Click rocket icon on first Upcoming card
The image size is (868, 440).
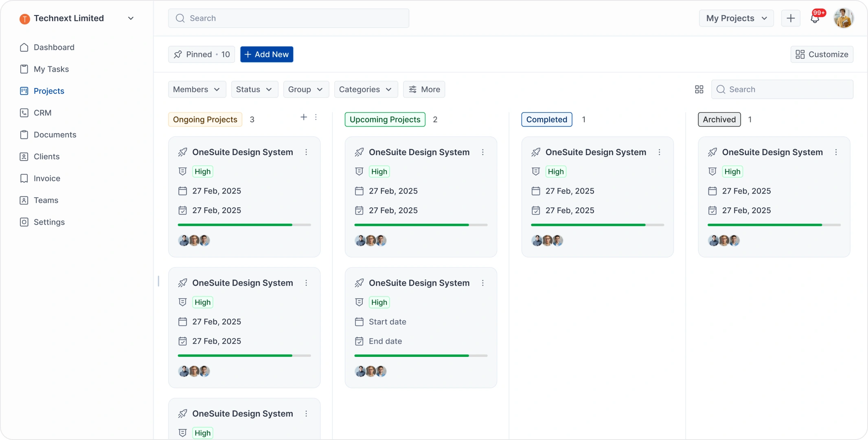pos(359,152)
